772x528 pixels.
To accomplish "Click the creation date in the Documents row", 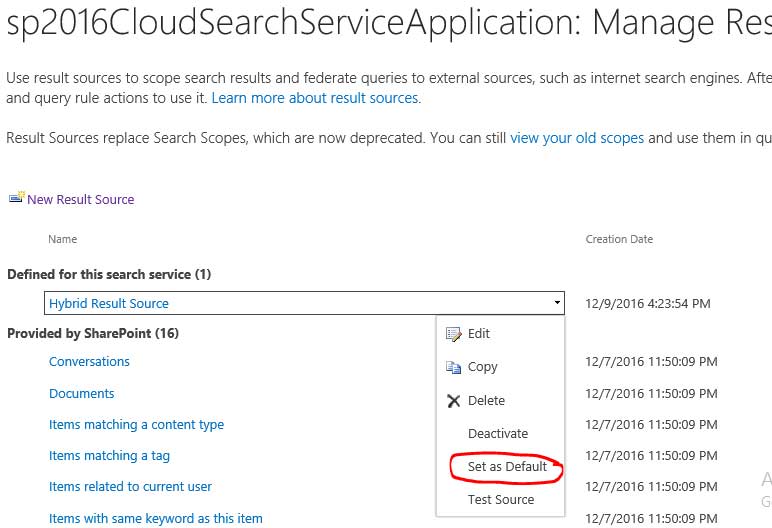I will tap(651, 394).
